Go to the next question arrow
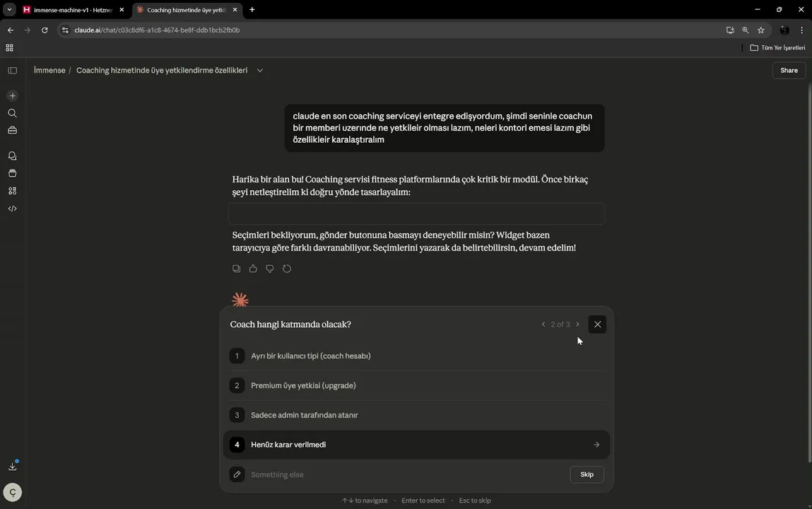 pyautogui.click(x=577, y=324)
